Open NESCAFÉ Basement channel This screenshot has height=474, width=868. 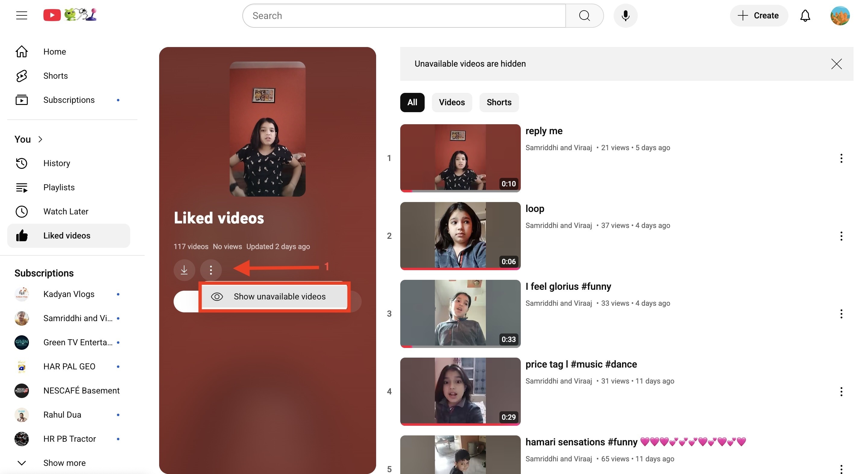pos(69,391)
